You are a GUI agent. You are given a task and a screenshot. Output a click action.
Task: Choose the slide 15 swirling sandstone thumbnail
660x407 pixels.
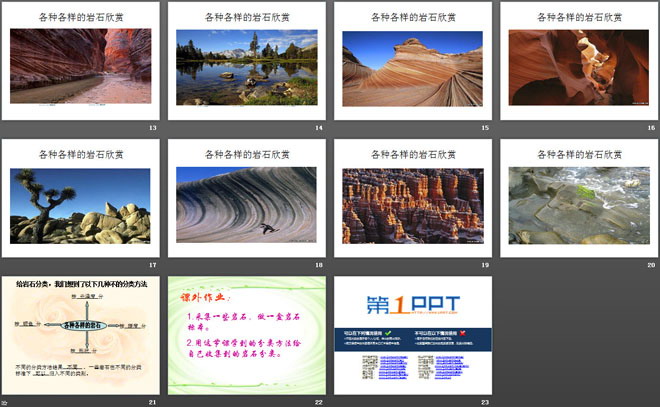(412, 67)
